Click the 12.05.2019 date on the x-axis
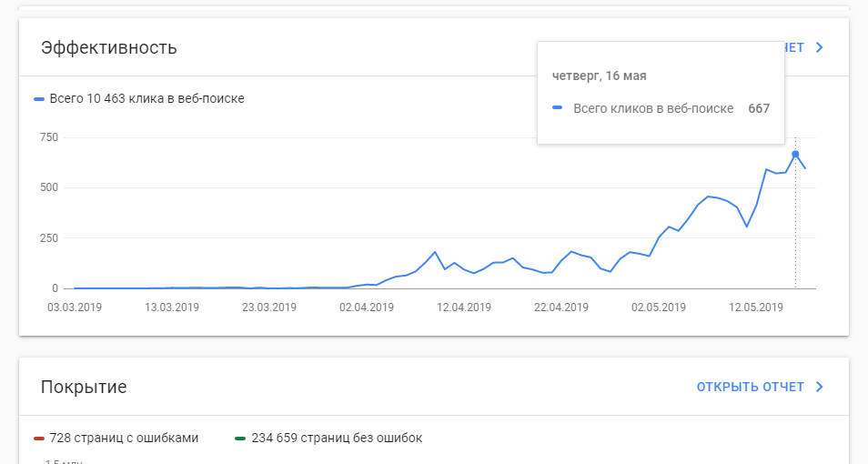 click(x=757, y=308)
